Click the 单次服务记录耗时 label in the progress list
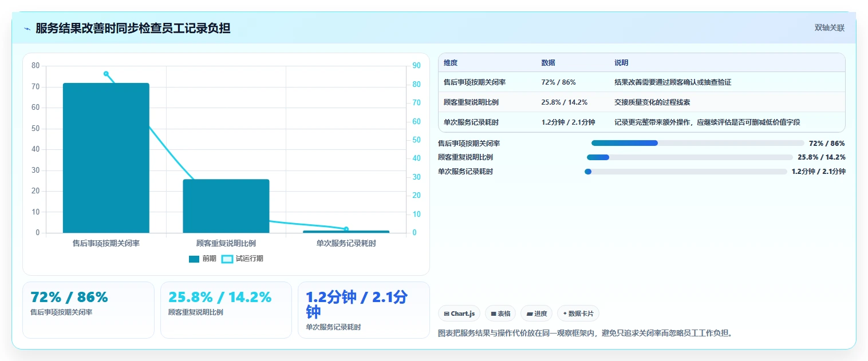This screenshot has height=361, width=868. (465, 171)
